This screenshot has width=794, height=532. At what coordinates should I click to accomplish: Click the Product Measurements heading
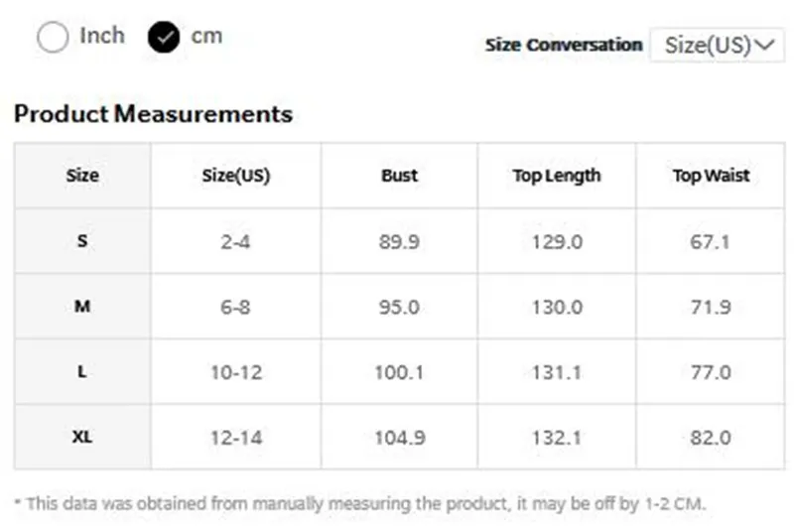154,114
